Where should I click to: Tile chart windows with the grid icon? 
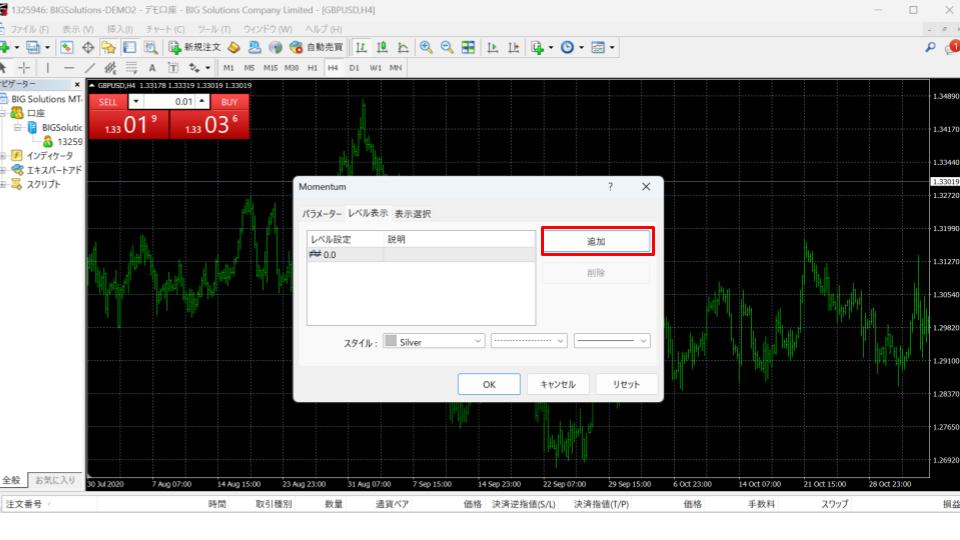click(x=468, y=47)
